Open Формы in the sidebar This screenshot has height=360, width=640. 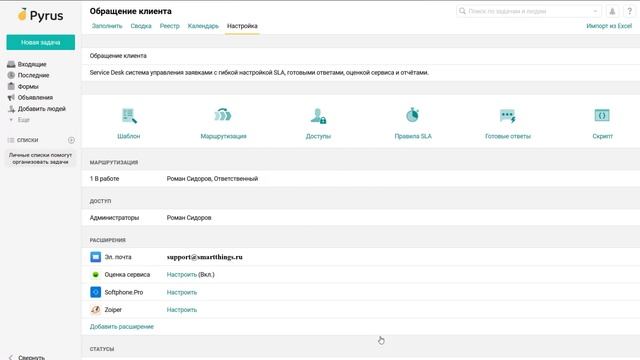pos(28,87)
